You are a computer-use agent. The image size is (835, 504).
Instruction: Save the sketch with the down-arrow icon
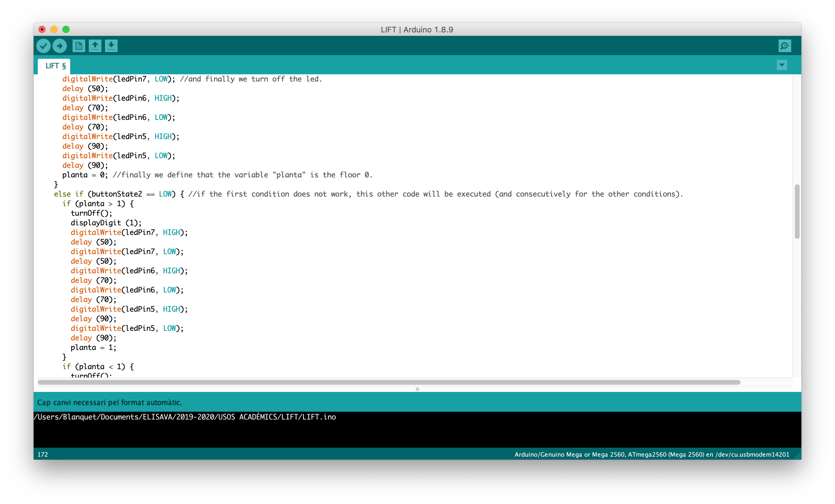pos(111,46)
